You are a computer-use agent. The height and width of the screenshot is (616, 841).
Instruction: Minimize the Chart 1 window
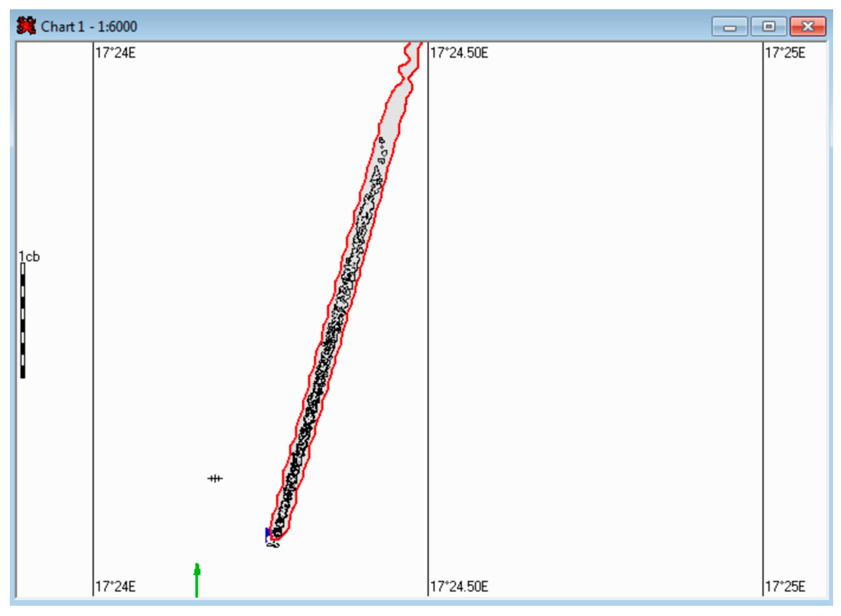click(x=729, y=27)
